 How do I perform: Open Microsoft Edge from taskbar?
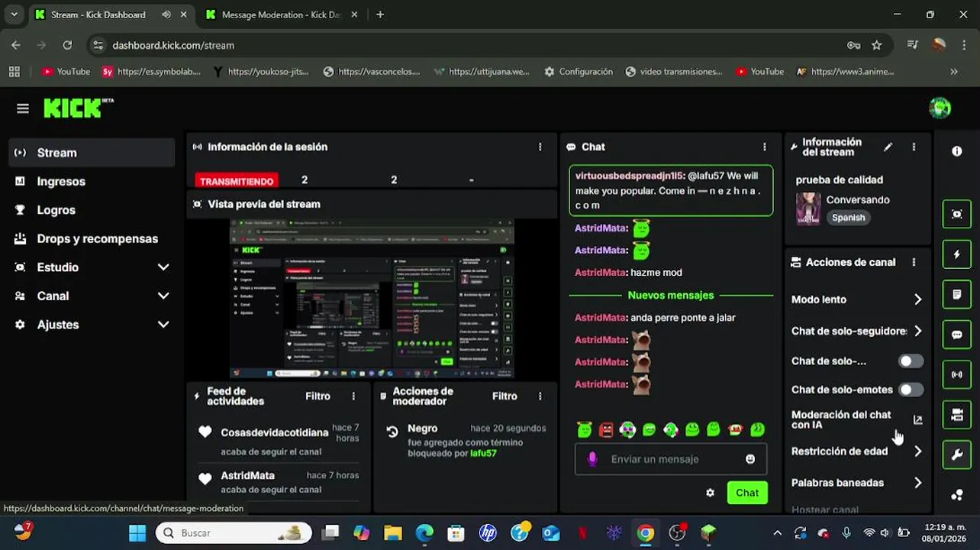[424, 532]
